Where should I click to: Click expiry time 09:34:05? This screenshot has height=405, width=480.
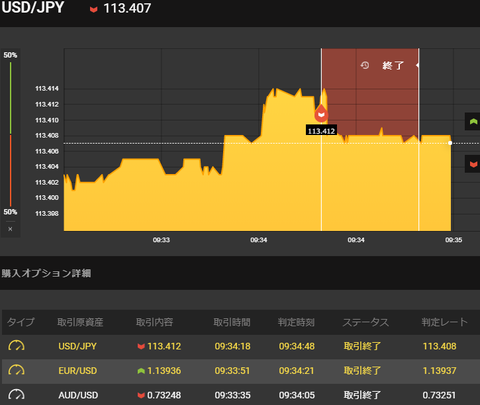click(297, 395)
